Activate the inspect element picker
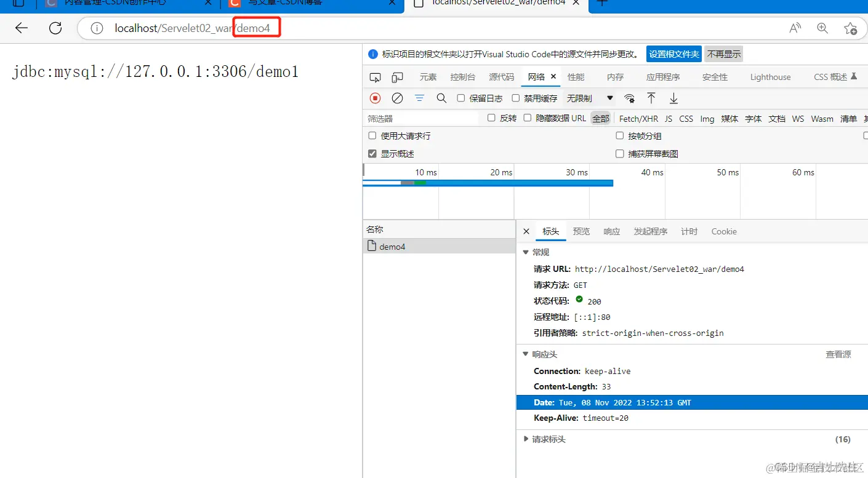 375,77
